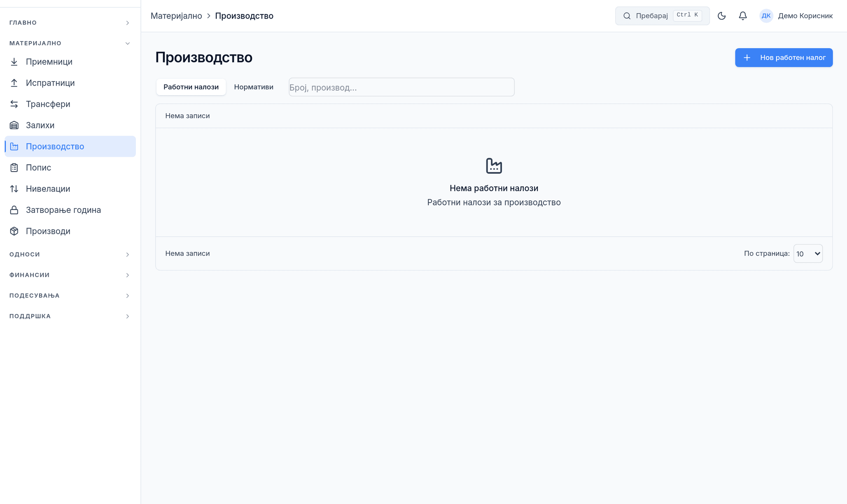The height and width of the screenshot is (504, 847).
Task: Switch to the Нормативи tab
Action: 254,87
